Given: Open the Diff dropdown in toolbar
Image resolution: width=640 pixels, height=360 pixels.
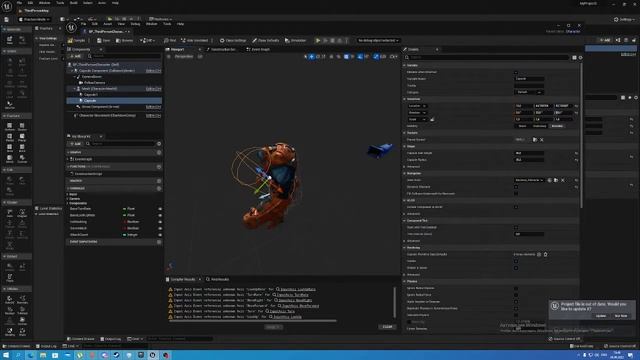Looking at the screenshot, I should 148,40.
